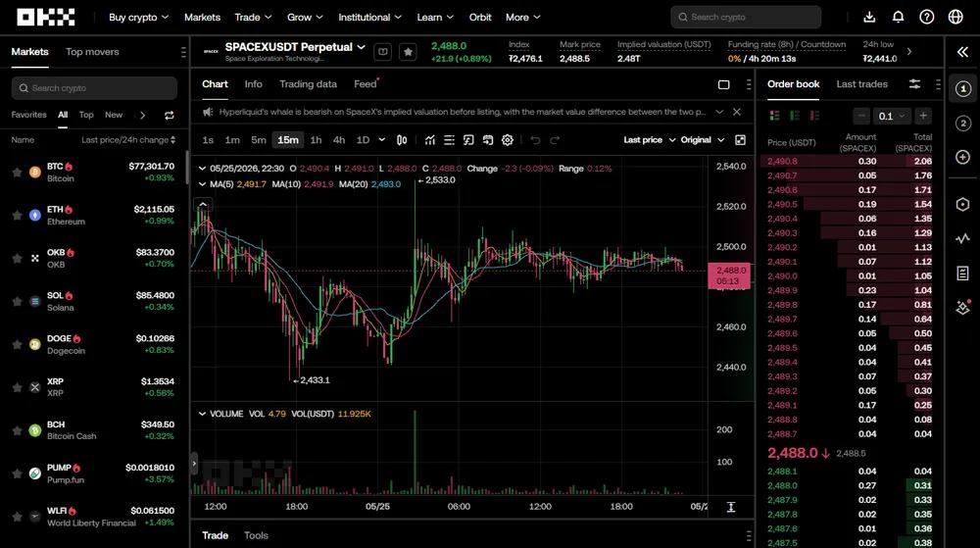Open the chart panel three-dot menu
The width and height of the screenshot is (980, 548).
coord(749,84)
